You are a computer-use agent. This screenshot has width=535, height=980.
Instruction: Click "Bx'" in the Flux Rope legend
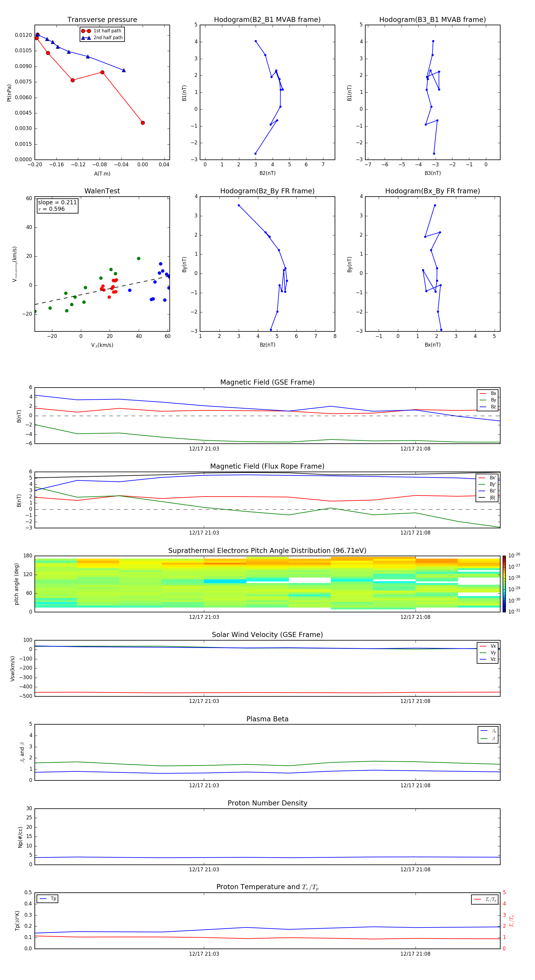click(x=487, y=478)
